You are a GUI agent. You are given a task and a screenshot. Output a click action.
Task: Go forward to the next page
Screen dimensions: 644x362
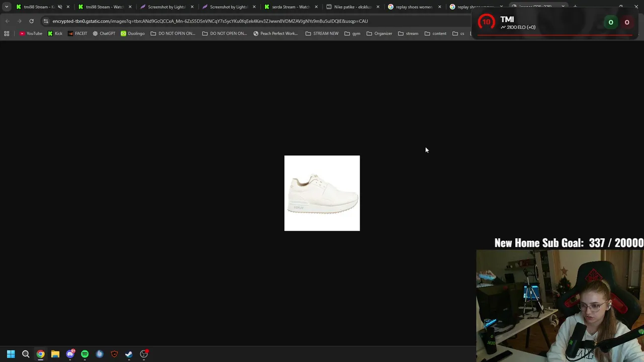click(x=19, y=21)
